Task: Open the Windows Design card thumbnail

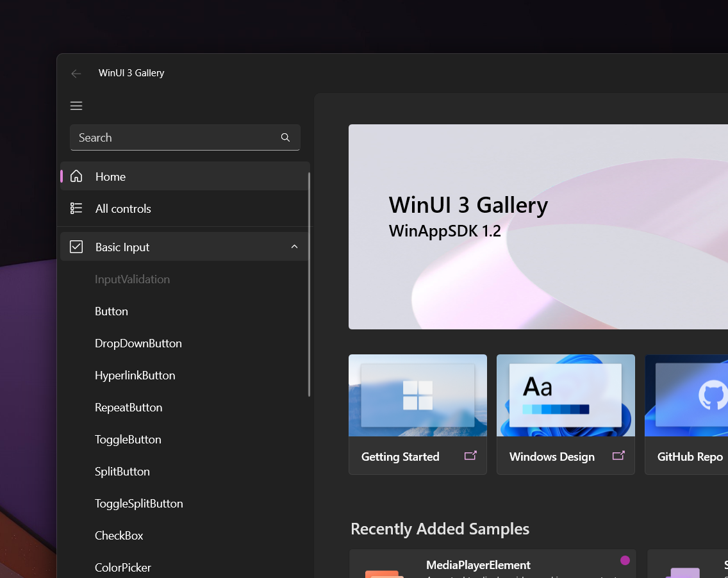Action: pyautogui.click(x=565, y=395)
